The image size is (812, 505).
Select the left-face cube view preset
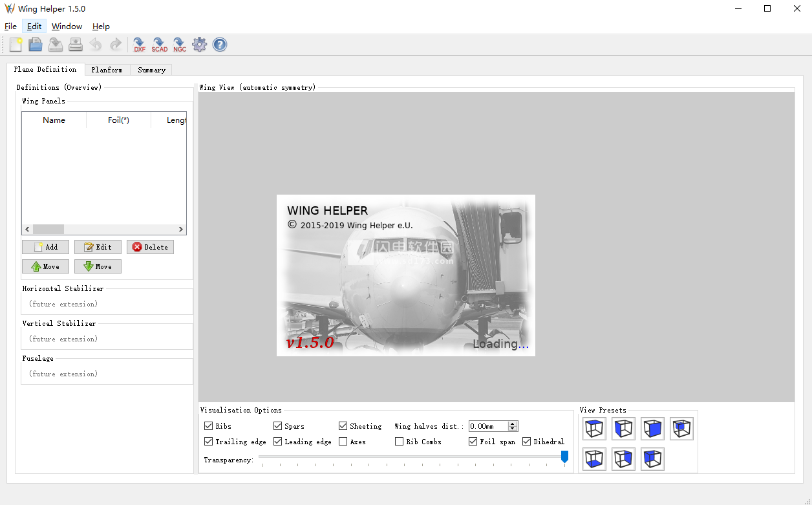tap(623, 429)
